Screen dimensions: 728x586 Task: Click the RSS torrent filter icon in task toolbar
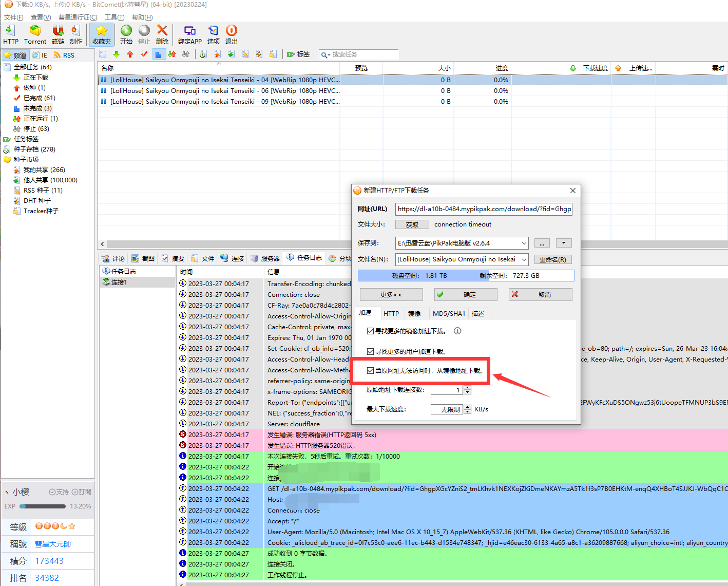click(x=245, y=54)
